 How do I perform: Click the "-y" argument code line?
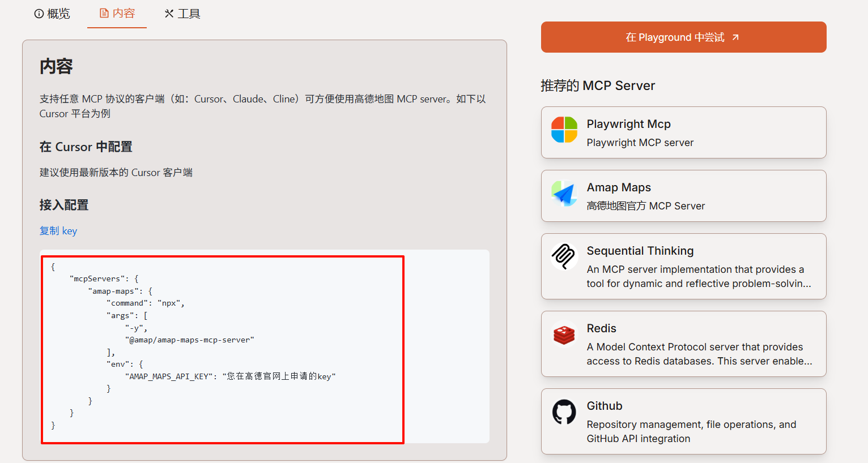(136, 328)
